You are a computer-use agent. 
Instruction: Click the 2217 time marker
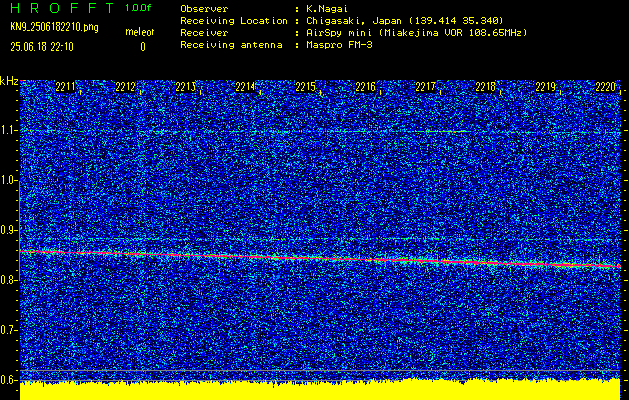click(x=425, y=87)
